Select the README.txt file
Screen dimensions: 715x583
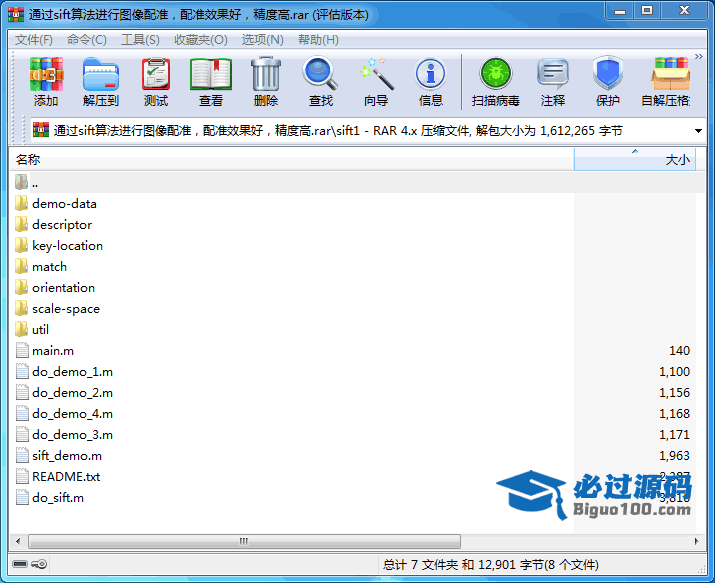click(66, 477)
